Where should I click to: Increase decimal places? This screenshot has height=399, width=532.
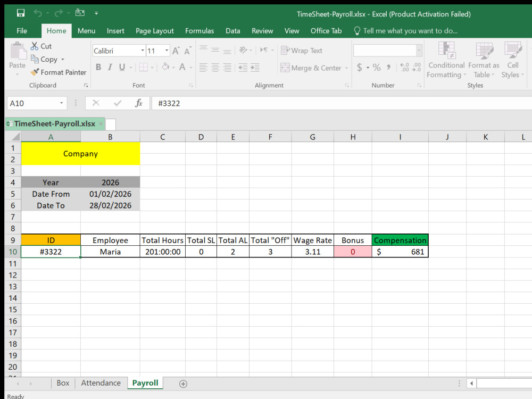404,67
